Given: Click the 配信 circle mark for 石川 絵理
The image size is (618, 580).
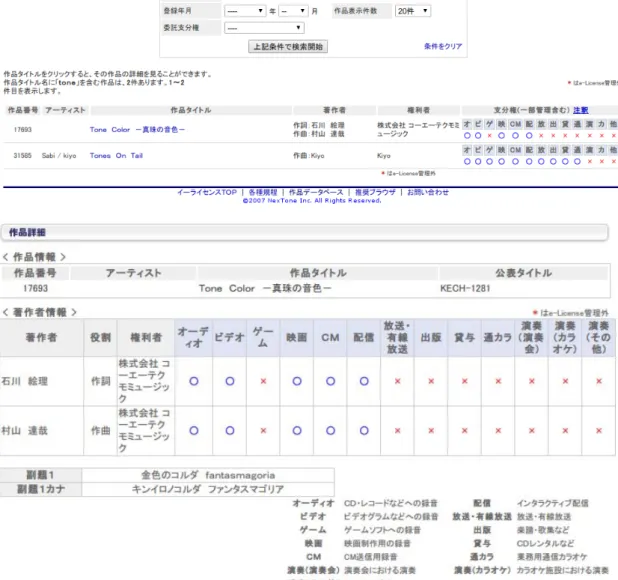Looking at the screenshot, I should coord(364,381).
